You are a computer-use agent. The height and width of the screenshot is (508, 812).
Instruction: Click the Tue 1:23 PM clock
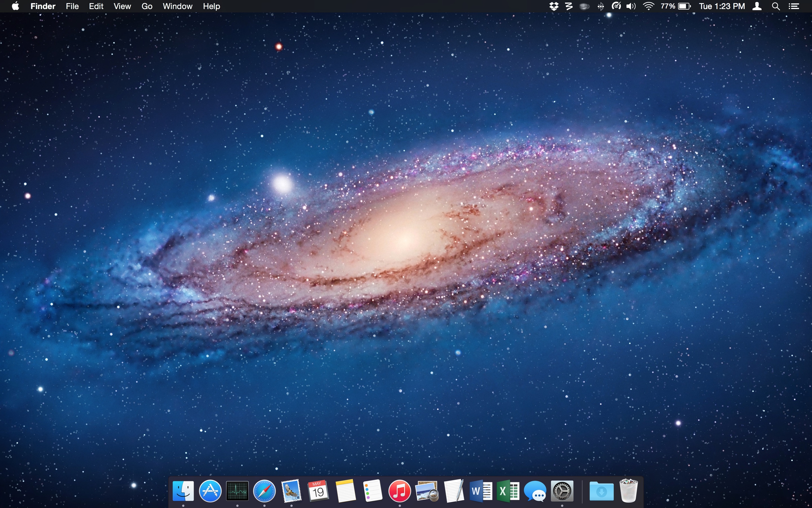722,6
